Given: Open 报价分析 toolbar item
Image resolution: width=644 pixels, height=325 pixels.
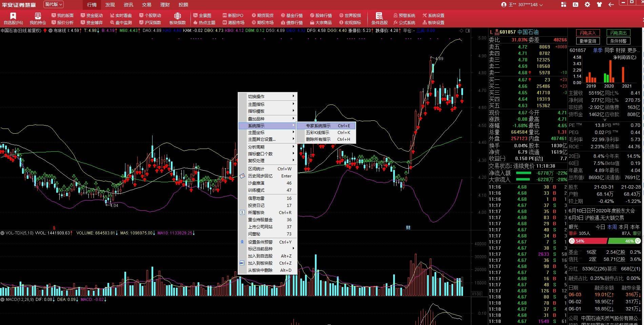Looking at the screenshot, I should point(62,22).
